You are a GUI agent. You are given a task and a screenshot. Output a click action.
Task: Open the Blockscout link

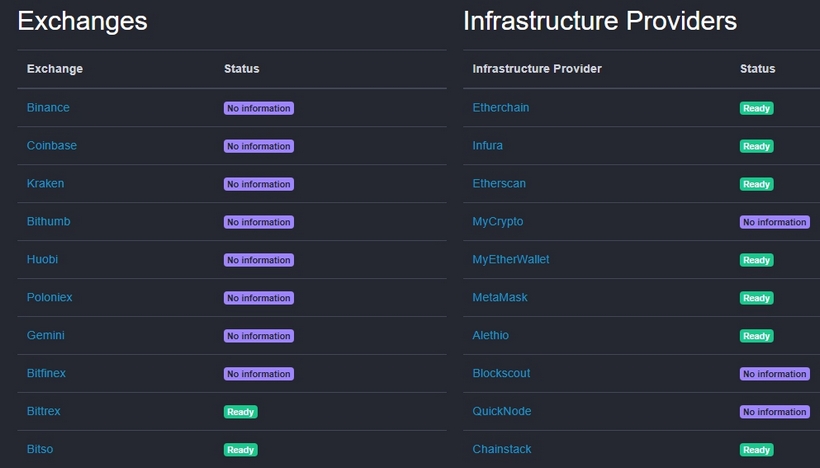(502, 374)
